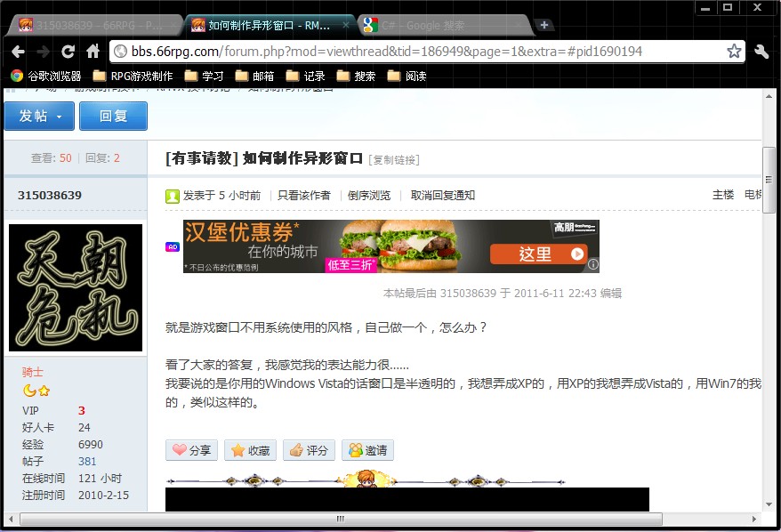Screen dimensions: 781x532
Task: Click the 复制链接 link
Action: [x=394, y=160]
